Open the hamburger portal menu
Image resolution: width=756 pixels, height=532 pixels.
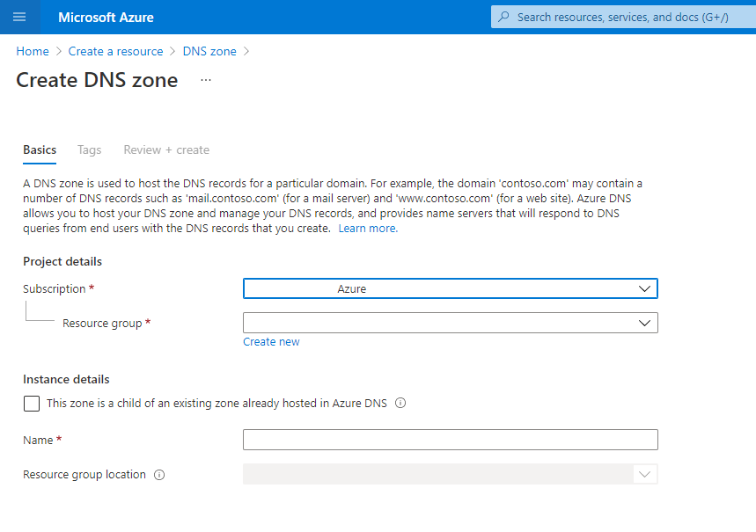click(x=19, y=17)
